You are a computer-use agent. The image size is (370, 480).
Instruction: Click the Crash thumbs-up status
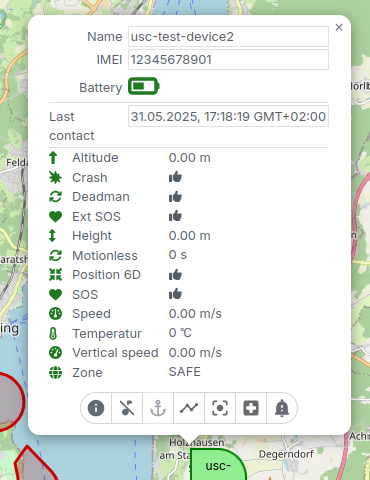pyautogui.click(x=175, y=177)
